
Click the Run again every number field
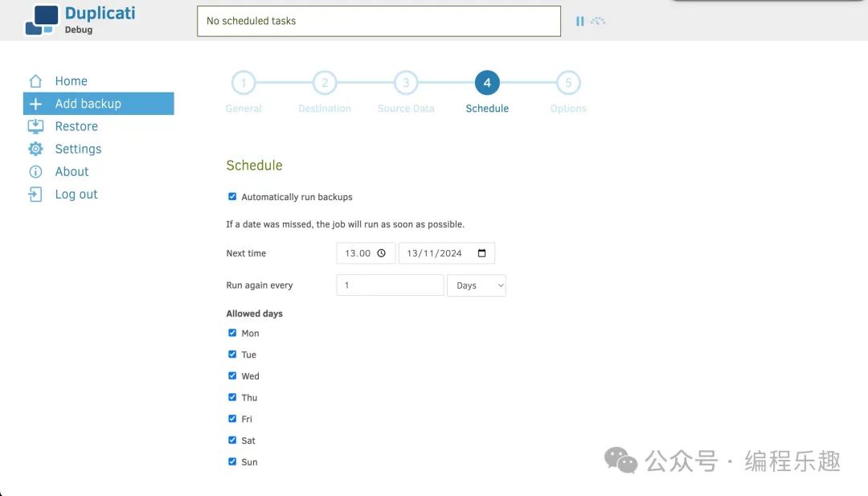390,285
